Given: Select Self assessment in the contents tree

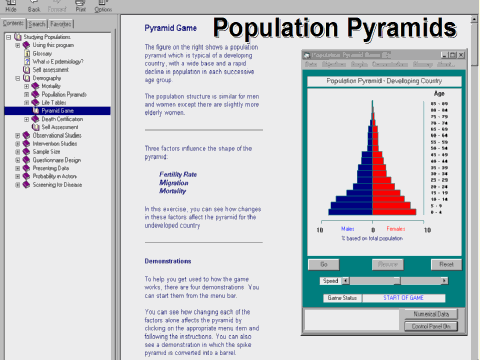Looking at the screenshot, I should (51, 70).
